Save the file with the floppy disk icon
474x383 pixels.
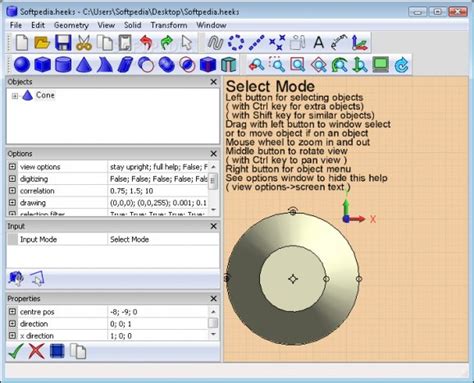coord(63,43)
